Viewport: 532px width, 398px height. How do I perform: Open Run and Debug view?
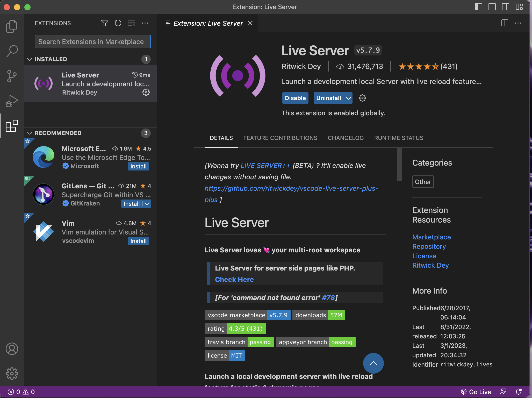click(x=12, y=101)
